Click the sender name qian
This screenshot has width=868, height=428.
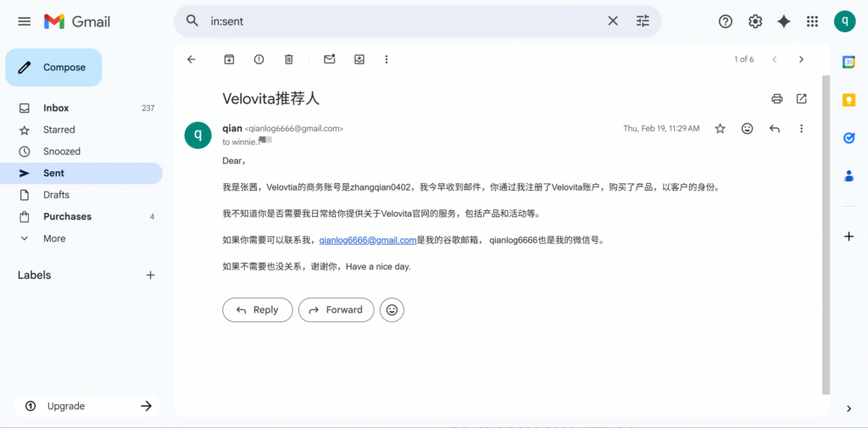pyautogui.click(x=232, y=129)
